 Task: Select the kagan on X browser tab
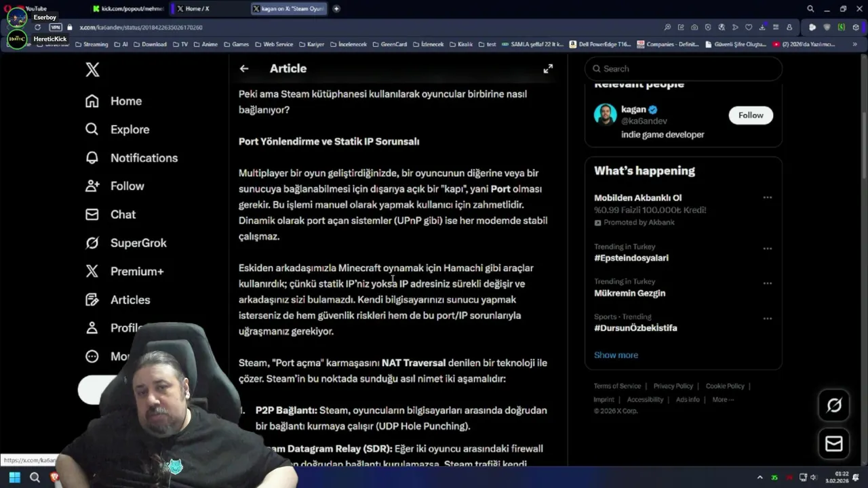coord(288,9)
